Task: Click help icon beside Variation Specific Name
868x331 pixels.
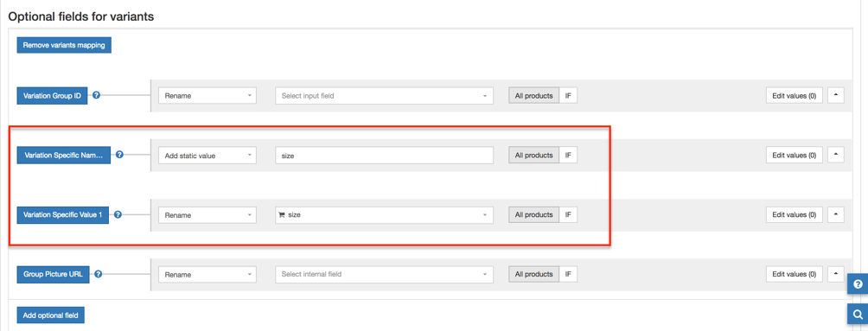Action: (119, 155)
